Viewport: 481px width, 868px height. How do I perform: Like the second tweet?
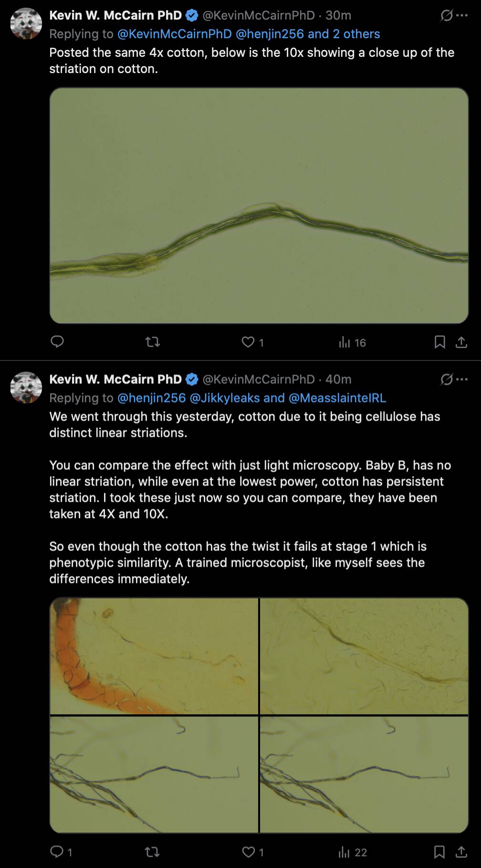[x=252, y=852]
